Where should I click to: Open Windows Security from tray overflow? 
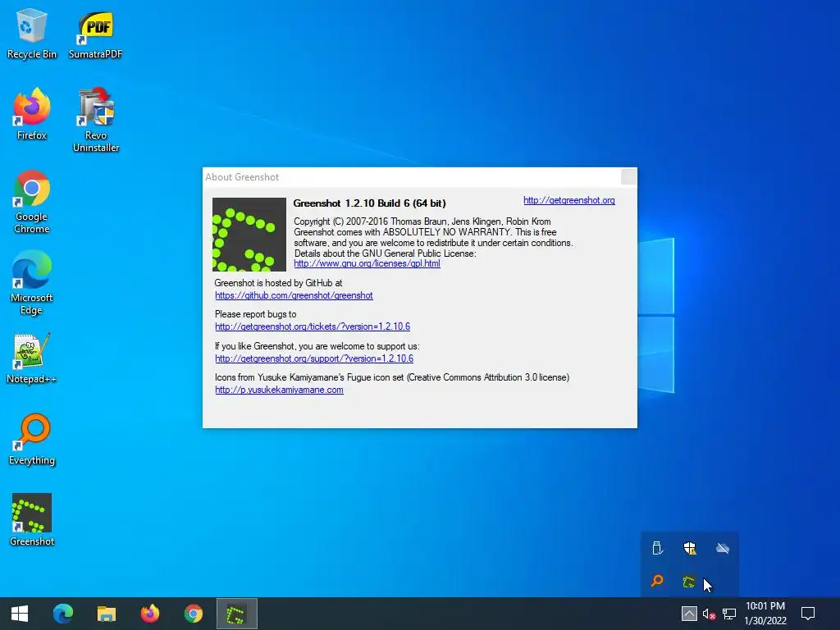[690, 548]
